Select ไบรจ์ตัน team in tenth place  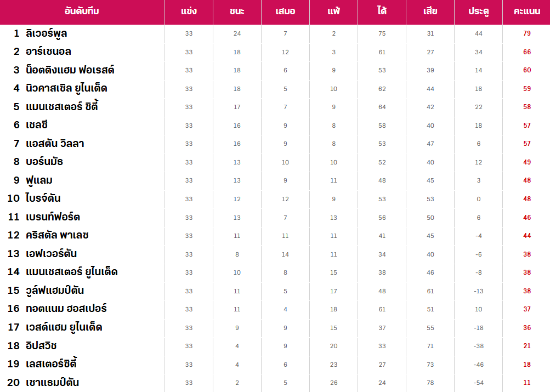pos(43,198)
